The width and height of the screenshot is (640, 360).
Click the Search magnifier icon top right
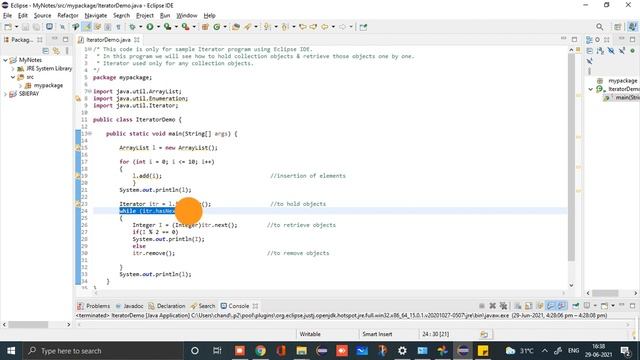[599, 27]
